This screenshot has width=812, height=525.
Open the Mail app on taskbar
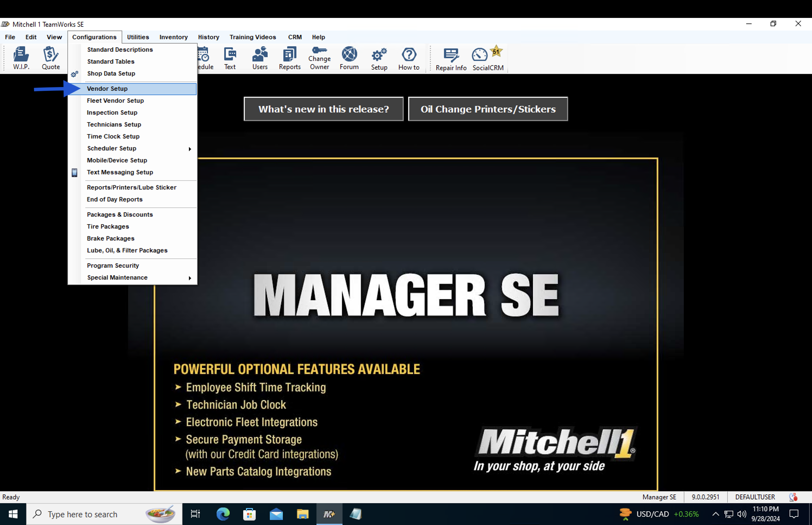coord(276,514)
